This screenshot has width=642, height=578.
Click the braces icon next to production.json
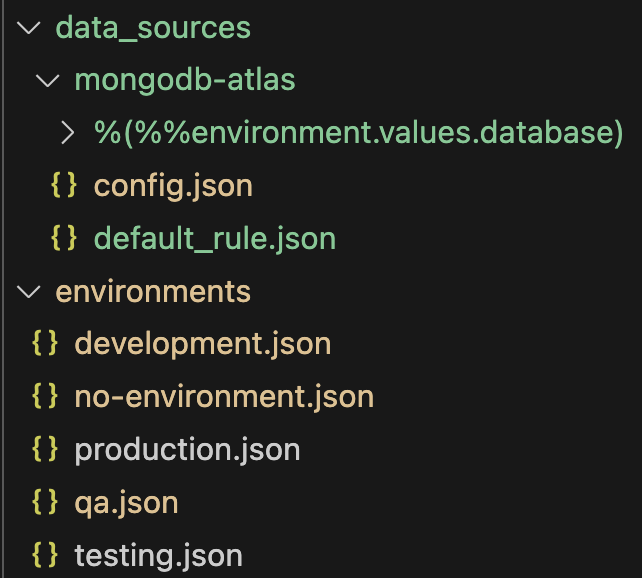tap(45, 449)
